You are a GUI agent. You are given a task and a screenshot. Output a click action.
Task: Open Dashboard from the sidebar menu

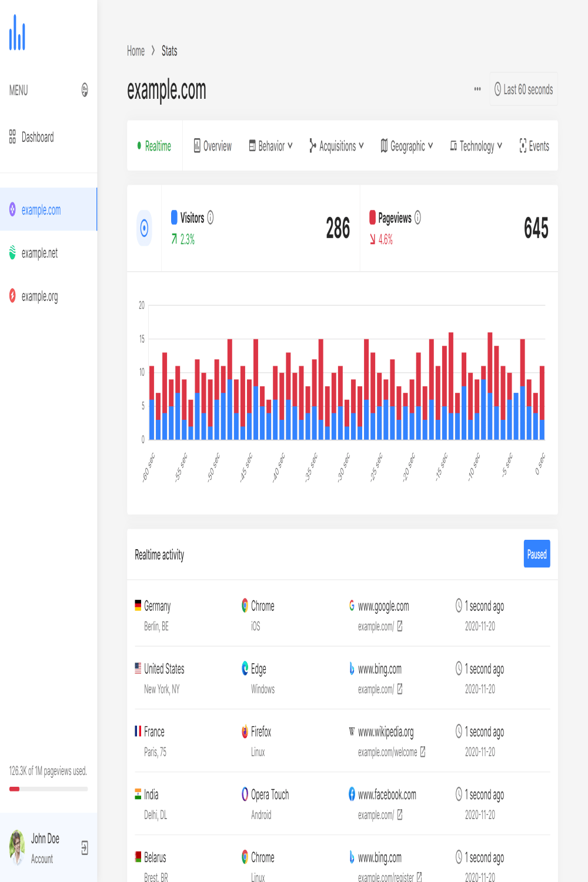click(x=48, y=137)
